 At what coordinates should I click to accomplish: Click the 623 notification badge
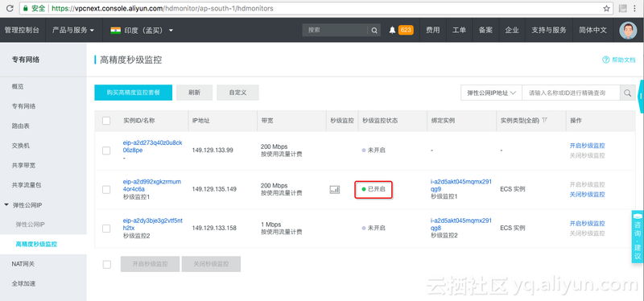406,30
